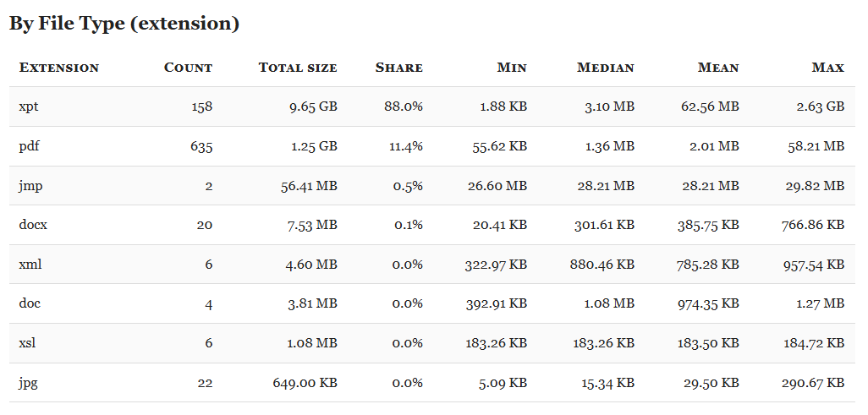The image size is (868, 415).
Task: Select the Max column header
Action: pos(828,68)
